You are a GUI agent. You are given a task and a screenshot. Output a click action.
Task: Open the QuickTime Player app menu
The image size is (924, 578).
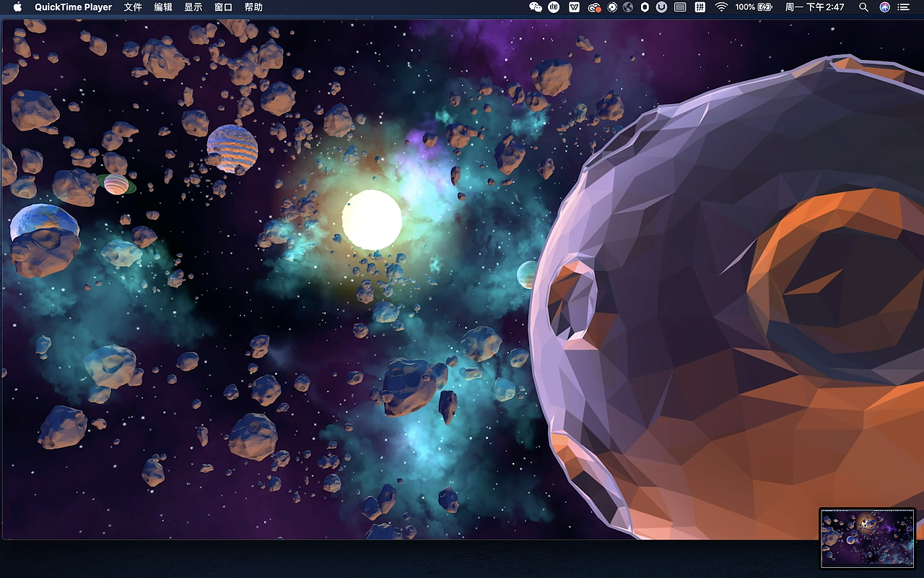click(x=74, y=7)
